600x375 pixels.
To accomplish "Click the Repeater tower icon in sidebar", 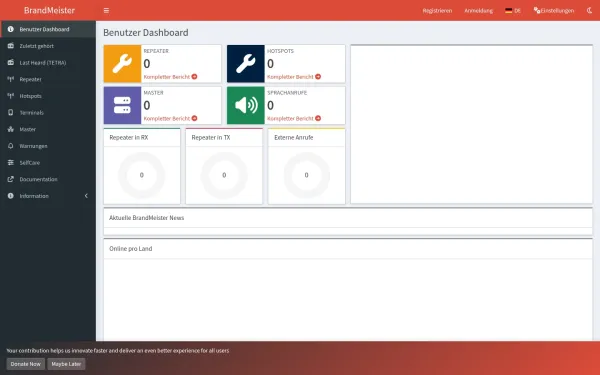I will 11,79.
